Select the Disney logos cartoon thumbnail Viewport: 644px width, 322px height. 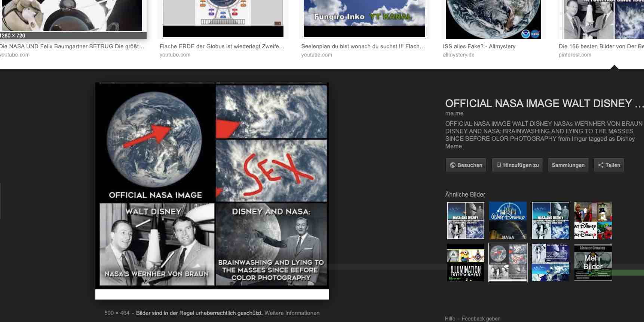point(593,221)
